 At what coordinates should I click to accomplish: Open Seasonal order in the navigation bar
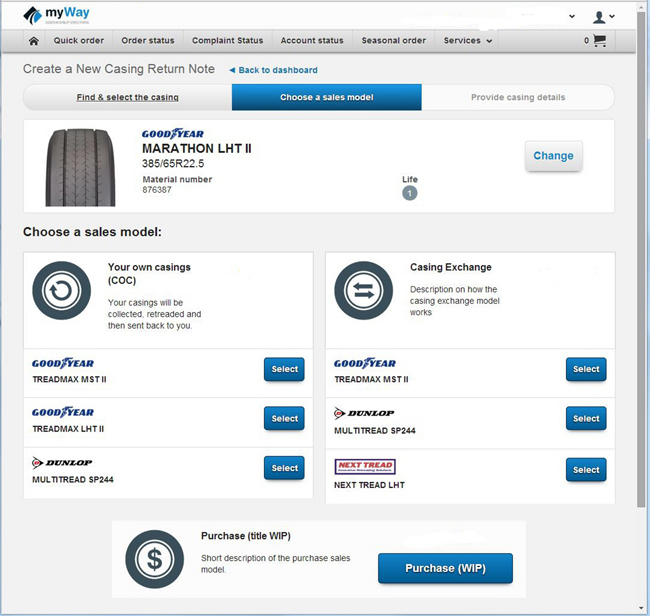click(394, 41)
